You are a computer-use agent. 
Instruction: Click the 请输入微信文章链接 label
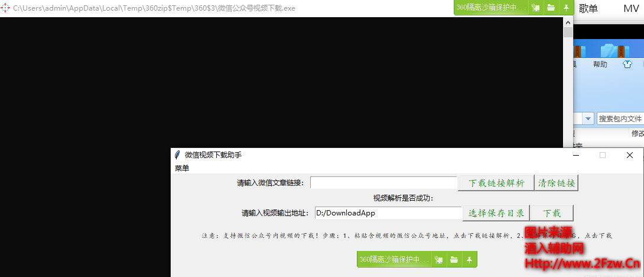tap(271, 183)
